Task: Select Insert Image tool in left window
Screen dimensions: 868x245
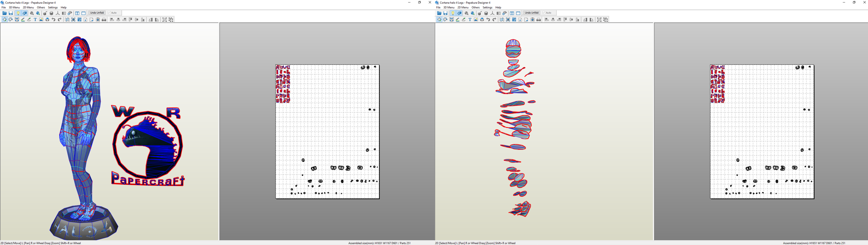Action: (x=41, y=19)
